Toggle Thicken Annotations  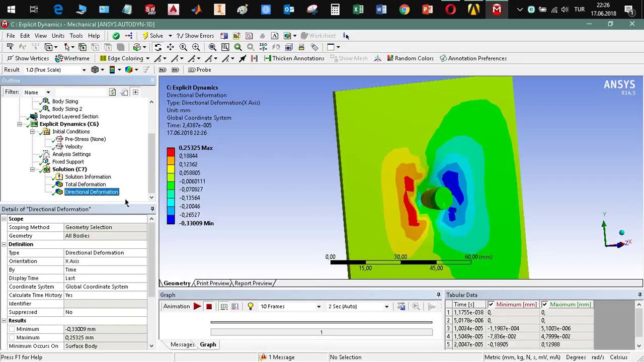pyautogui.click(x=294, y=58)
